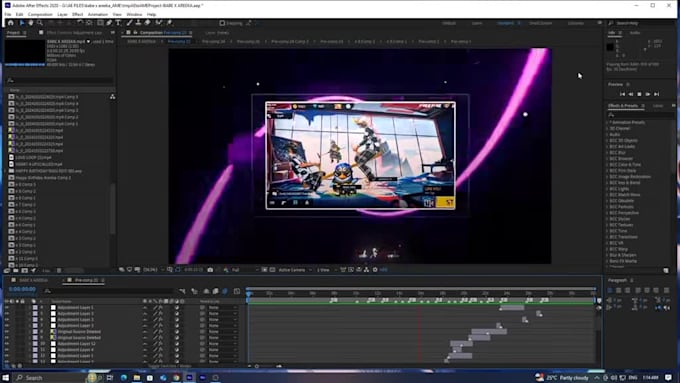Open the Window menu
680x383 pixels.
click(134, 14)
